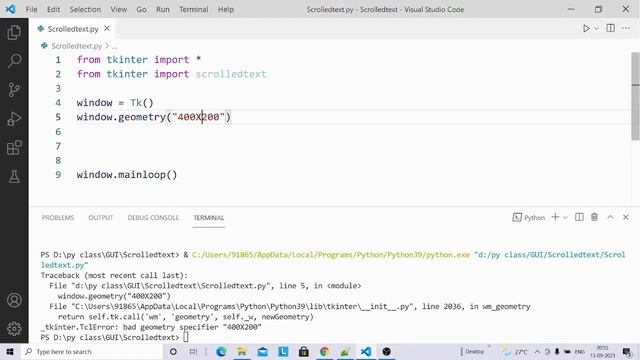Open Cortana circle on taskbar
The image size is (640, 360).
click(173, 351)
